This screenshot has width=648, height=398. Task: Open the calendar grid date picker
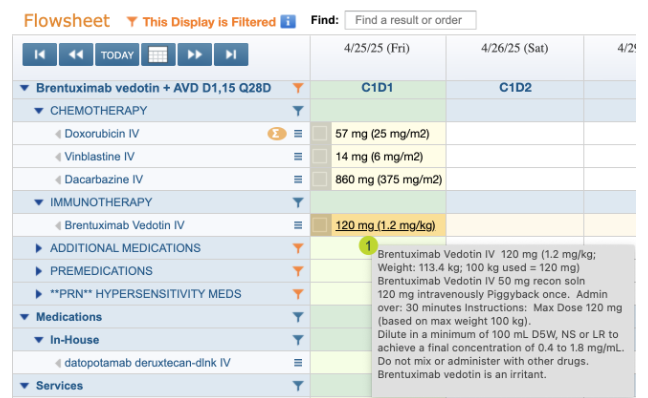(x=158, y=55)
